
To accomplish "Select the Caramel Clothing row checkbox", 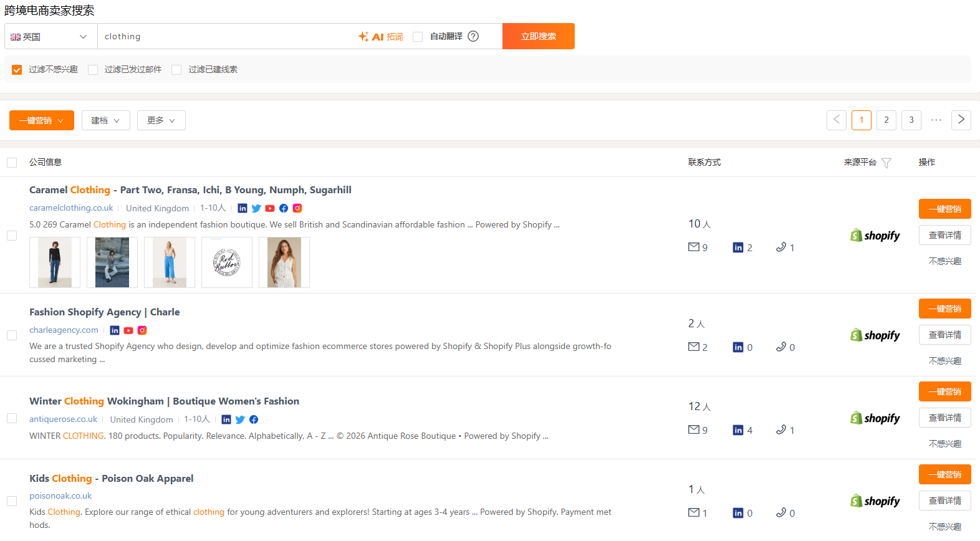I will [12, 236].
